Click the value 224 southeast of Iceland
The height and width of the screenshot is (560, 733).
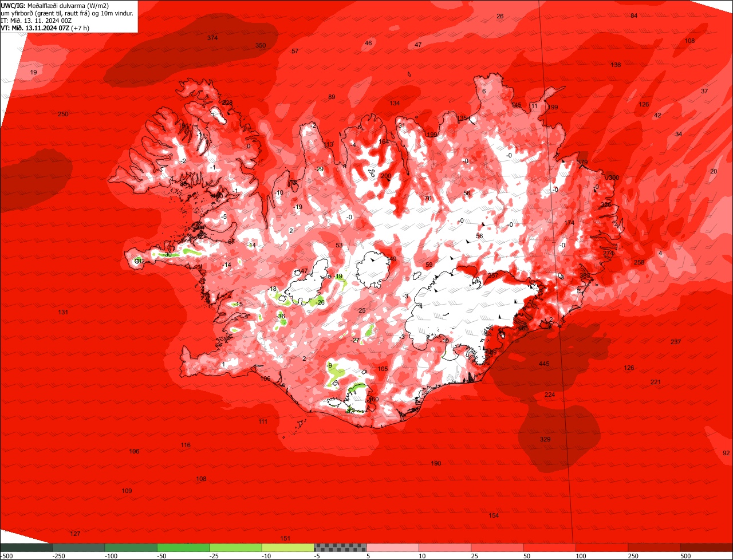coord(550,395)
